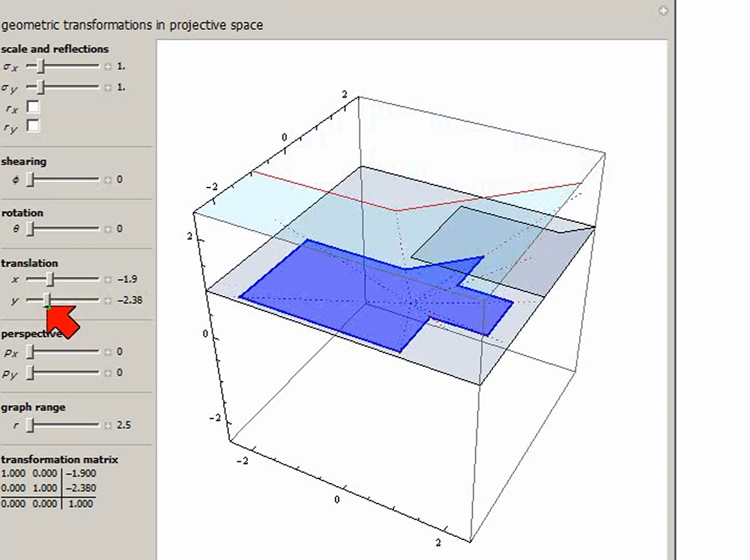Click the translation y plus icon
Image resolution: width=750 pixels, height=560 pixels.
coord(108,301)
